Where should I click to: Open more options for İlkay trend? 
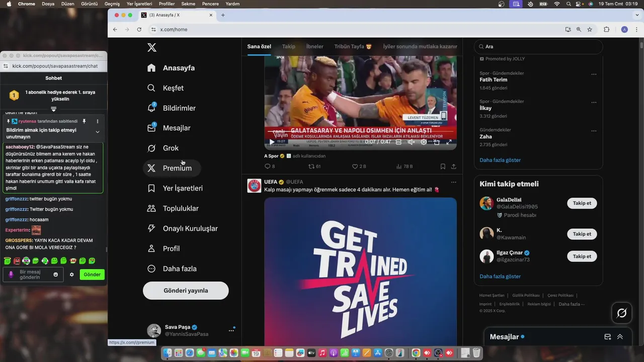pos(594,103)
